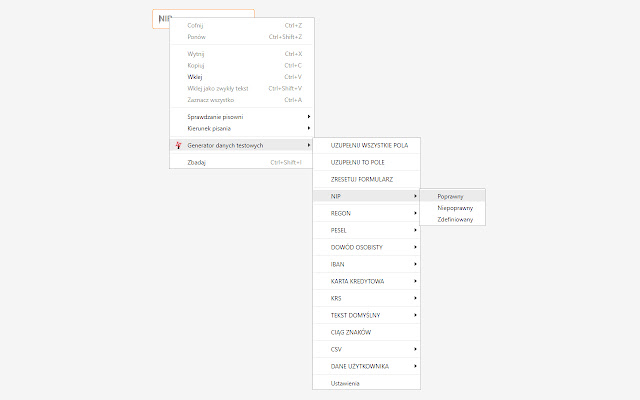Open the DANE UŻYTKOWNIKA submenu

(367, 366)
